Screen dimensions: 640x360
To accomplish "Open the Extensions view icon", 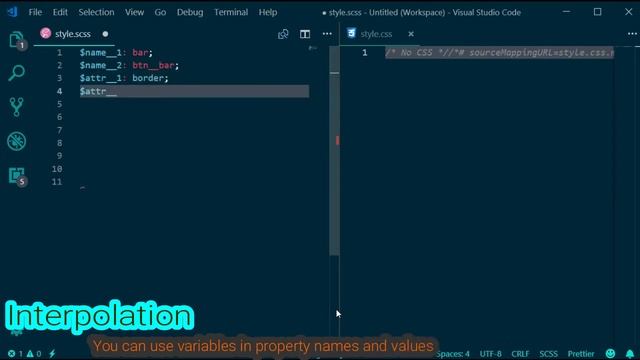I will coord(16,176).
